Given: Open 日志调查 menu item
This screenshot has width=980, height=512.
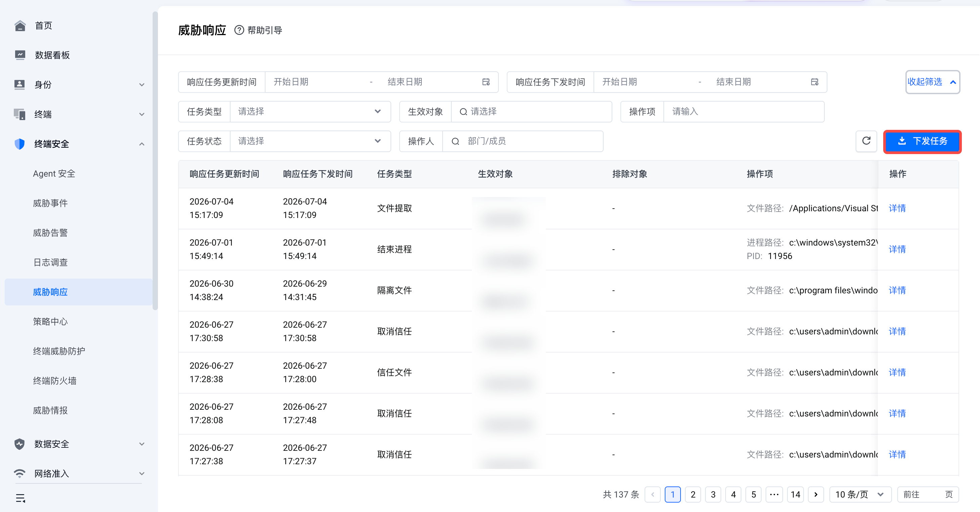Looking at the screenshot, I should click(x=50, y=262).
